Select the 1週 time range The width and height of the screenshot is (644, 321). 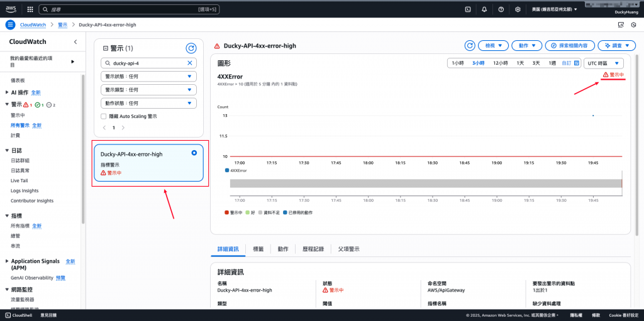pos(552,63)
